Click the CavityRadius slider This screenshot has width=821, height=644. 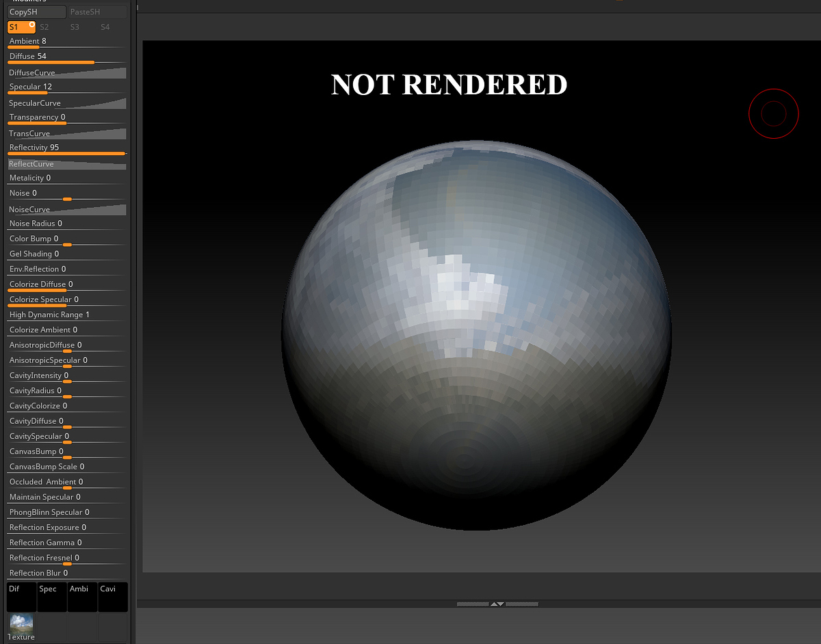[x=67, y=391]
